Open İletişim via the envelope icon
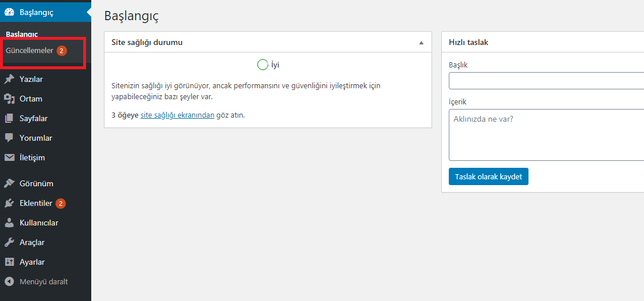Screen dimensions: 644x301 pyautogui.click(x=9, y=158)
